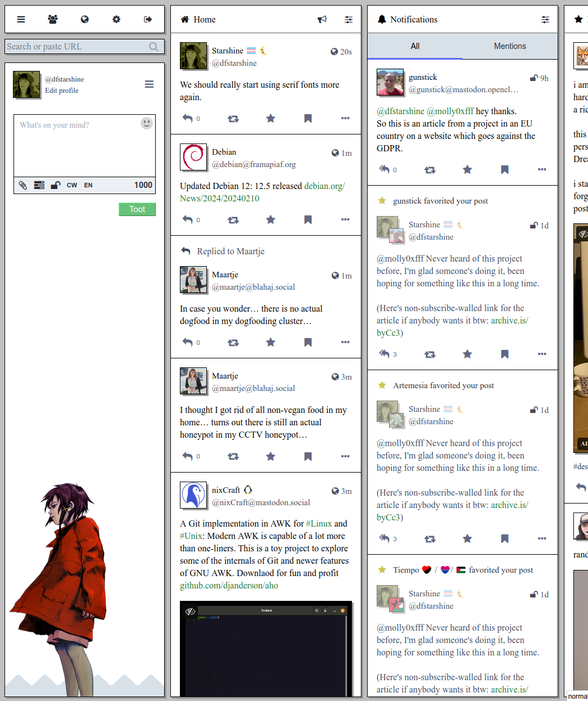Click the green Toot button
Viewport: 588px width, 701px height.
coord(137,209)
